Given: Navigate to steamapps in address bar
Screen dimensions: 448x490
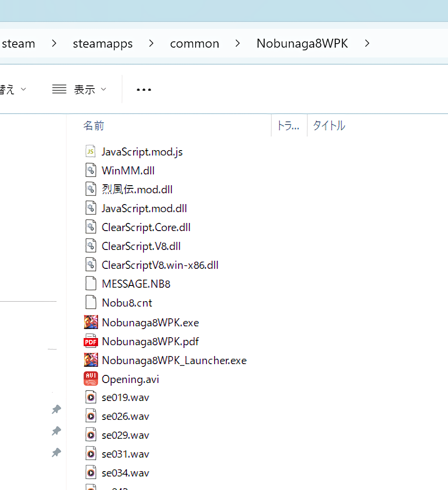Looking at the screenshot, I should pos(103,44).
